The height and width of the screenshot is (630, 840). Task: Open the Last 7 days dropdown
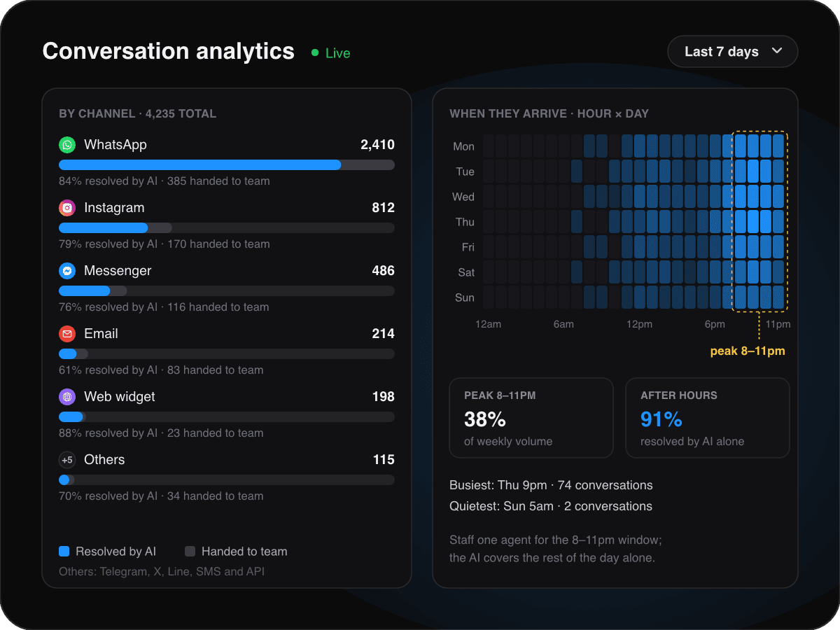732,51
